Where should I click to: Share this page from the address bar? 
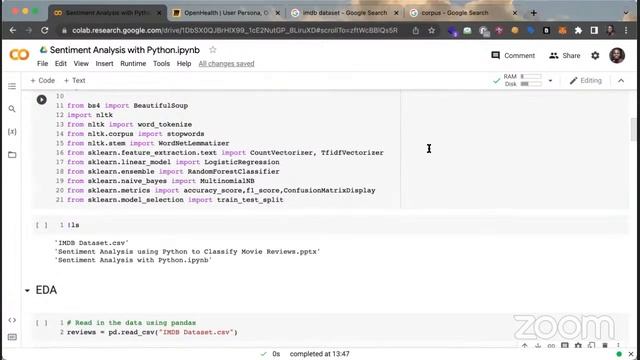click(416, 31)
